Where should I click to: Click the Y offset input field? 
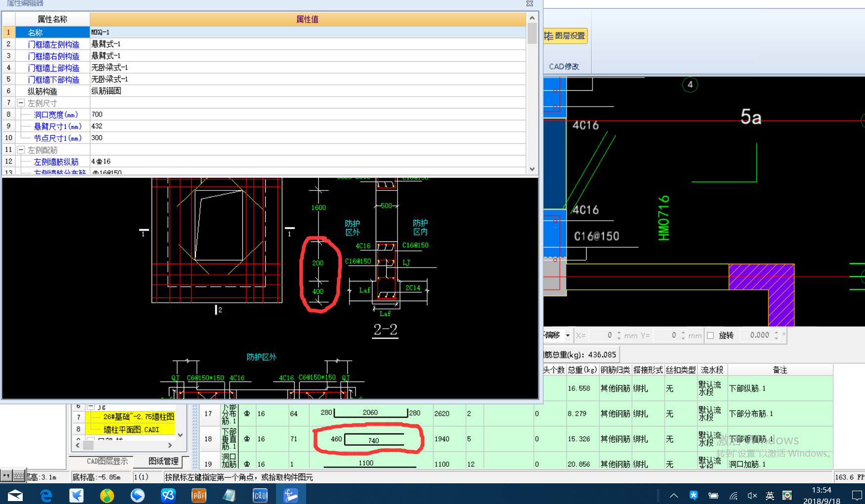click(666, 335)
